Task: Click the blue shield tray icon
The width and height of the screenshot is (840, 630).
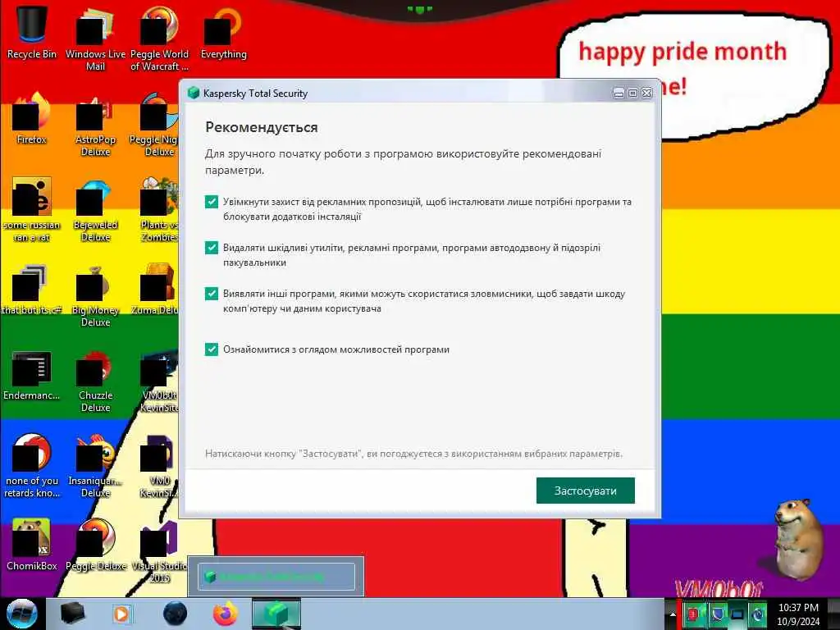Action: point(717,614)
